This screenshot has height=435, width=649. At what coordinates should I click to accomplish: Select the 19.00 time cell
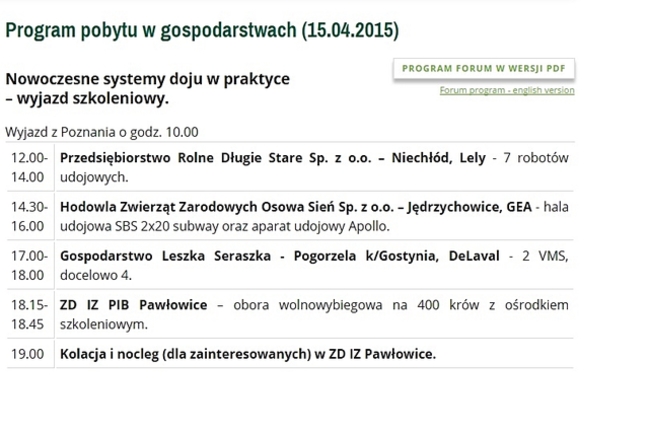pos(27,353)
